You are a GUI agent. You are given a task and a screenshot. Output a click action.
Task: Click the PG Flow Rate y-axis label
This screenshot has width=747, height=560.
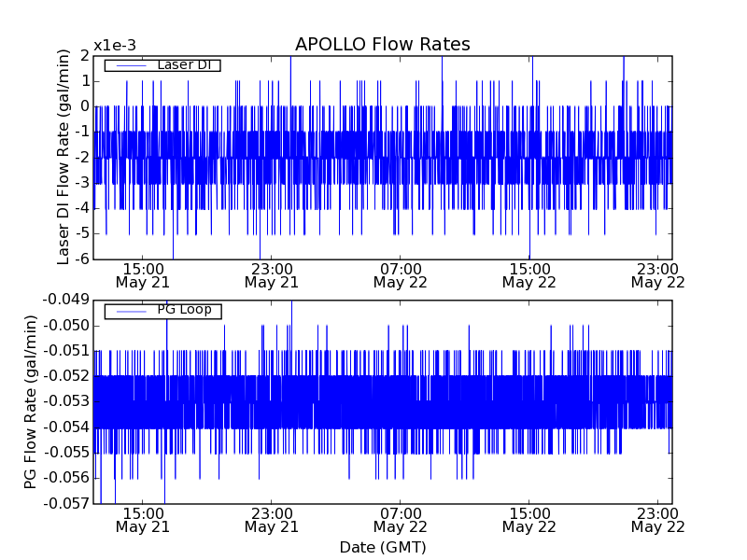tap(32, 401)
